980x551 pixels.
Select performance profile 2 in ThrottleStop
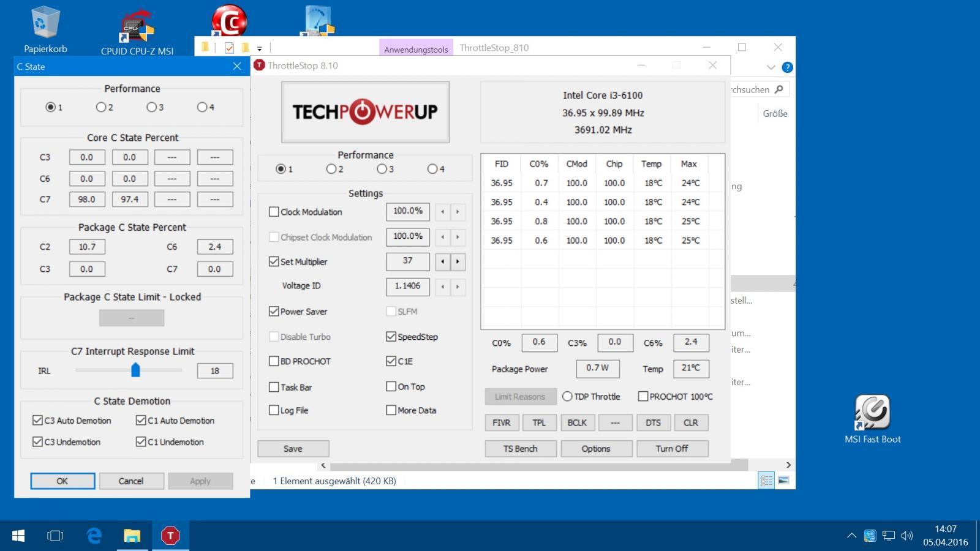point(331,169)
